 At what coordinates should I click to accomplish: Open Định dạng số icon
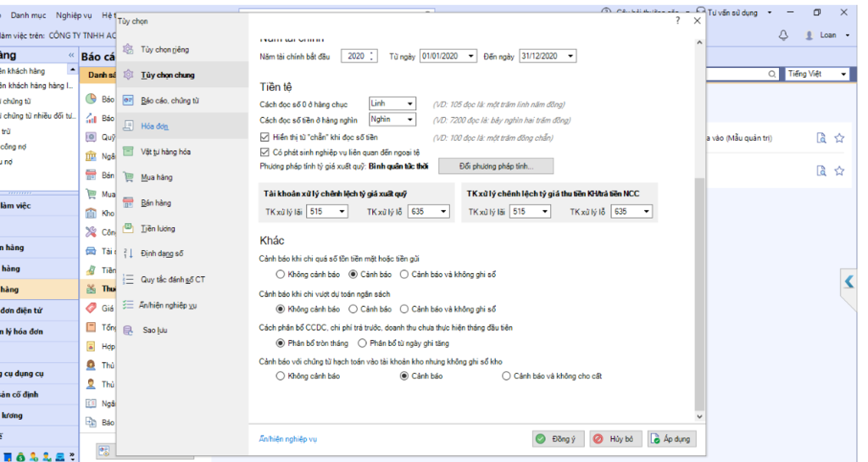point(128,253)
